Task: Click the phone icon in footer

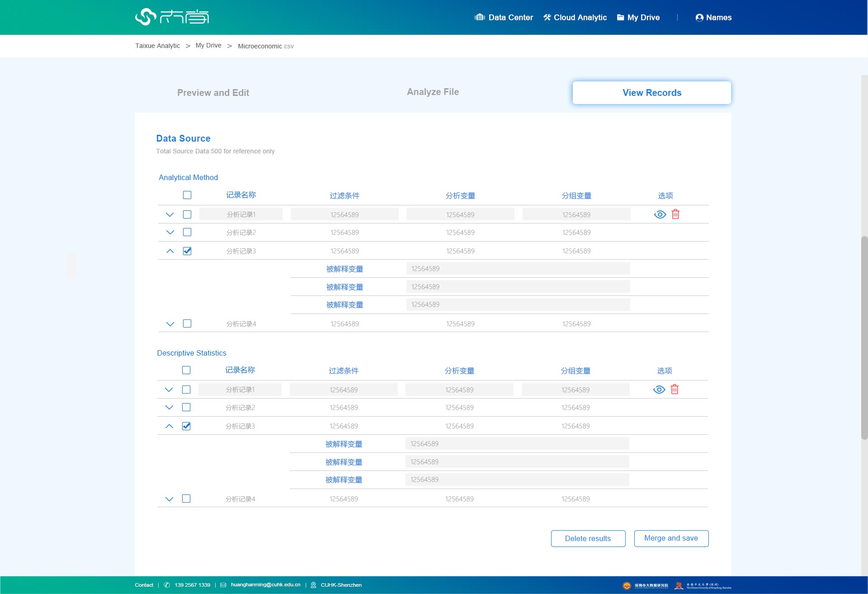Action: (167, 585)
